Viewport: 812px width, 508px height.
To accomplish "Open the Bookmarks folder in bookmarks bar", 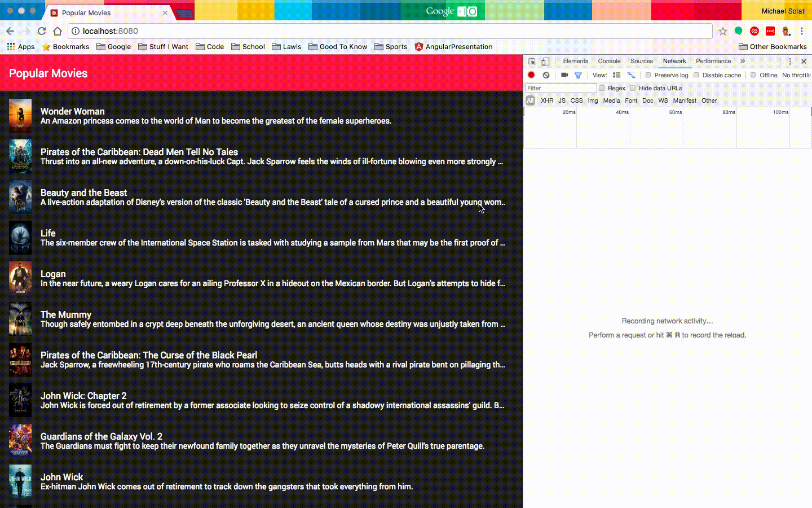I will tap(65, 47).
